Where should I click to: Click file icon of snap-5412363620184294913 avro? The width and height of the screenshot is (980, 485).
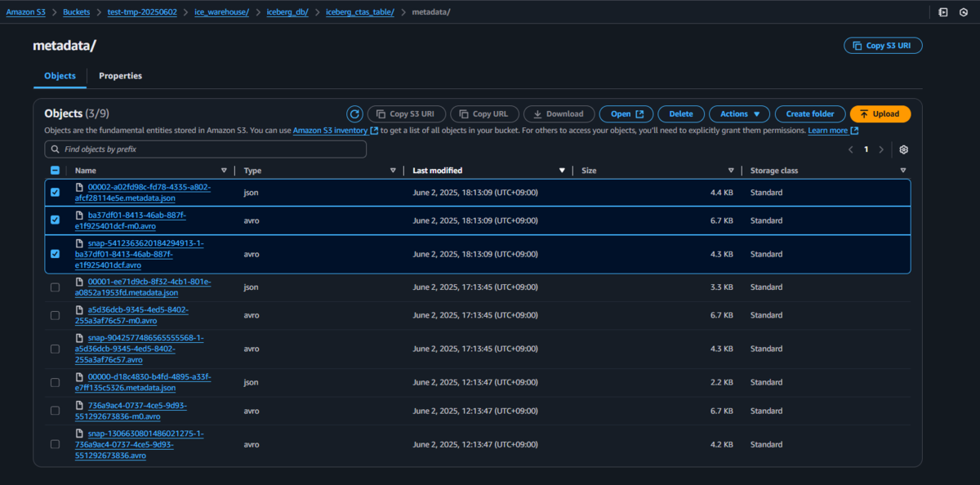click(x=80, y=243)
